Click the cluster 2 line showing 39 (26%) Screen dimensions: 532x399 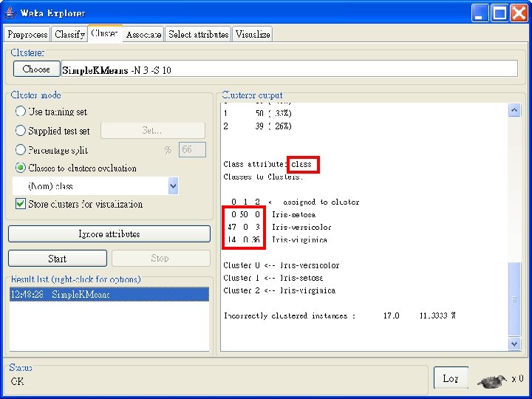click(258, 126)
